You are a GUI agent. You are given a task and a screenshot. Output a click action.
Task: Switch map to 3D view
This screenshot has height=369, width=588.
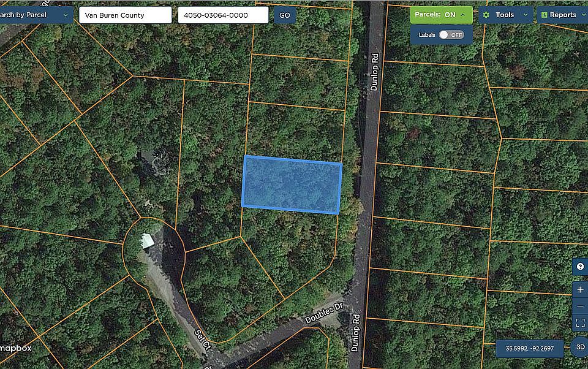pyautogui.click(x=580, y=347)
